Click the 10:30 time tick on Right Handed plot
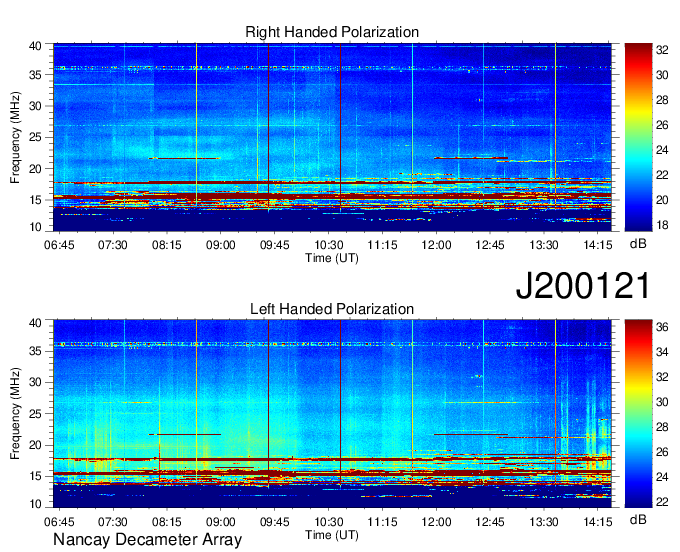The width and height of the screenshot is (680, 552). [328, 245]
